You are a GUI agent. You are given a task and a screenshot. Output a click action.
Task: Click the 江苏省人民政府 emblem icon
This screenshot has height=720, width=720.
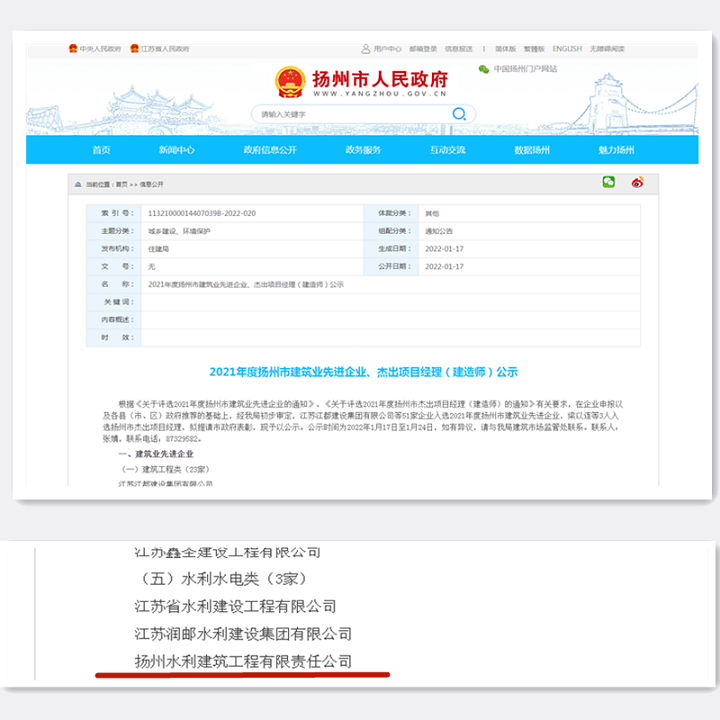point(134,48)
